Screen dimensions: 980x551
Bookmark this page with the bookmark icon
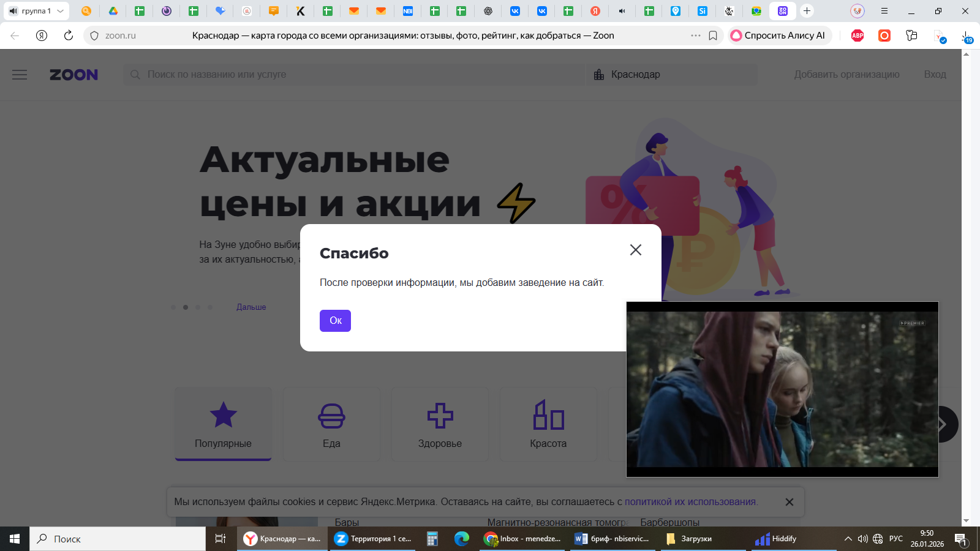[x=713, y=36]
